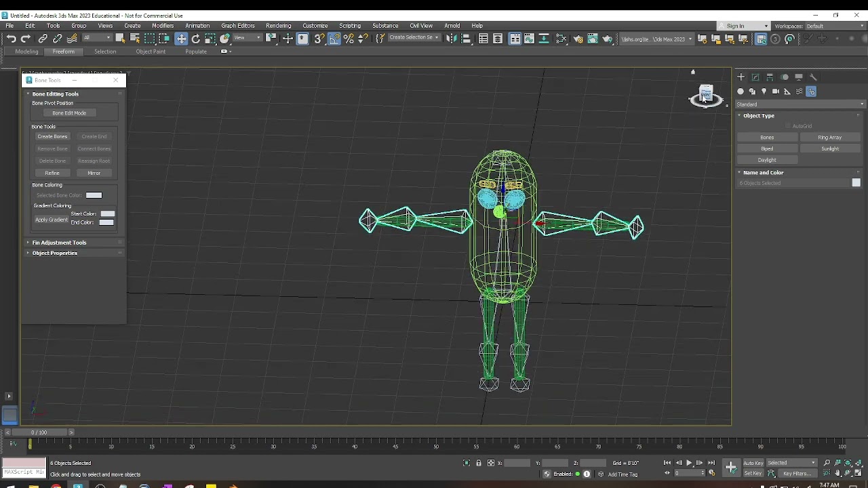Click the Render Production teapot
This screenshot has width=868, height=488.
[x=608, y=39]
